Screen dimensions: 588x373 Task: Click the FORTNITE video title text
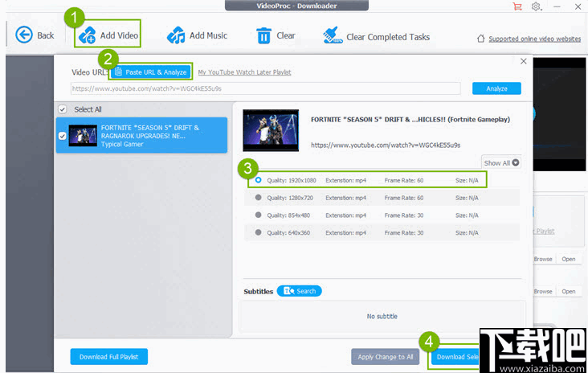410,119
